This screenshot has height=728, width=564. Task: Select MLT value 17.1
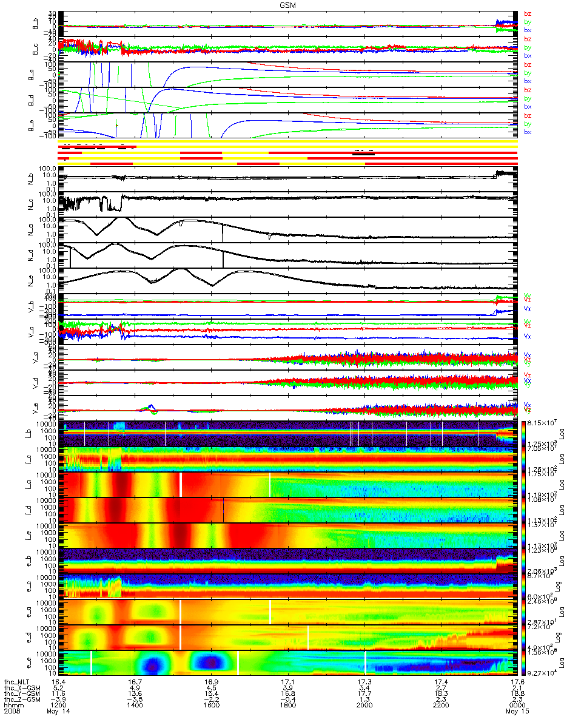(x=287, y=681)
